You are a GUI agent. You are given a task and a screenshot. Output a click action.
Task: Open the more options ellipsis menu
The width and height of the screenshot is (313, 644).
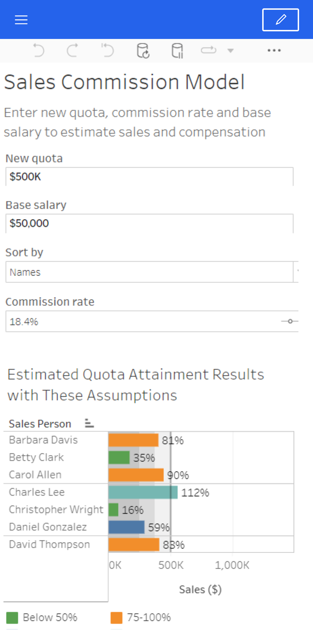pyautogui.click(x=274, y=50)
